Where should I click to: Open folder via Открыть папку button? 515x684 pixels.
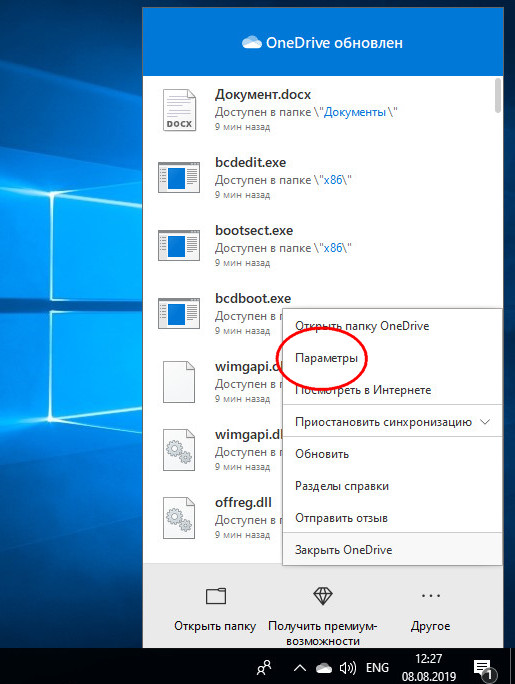(215, 610)
